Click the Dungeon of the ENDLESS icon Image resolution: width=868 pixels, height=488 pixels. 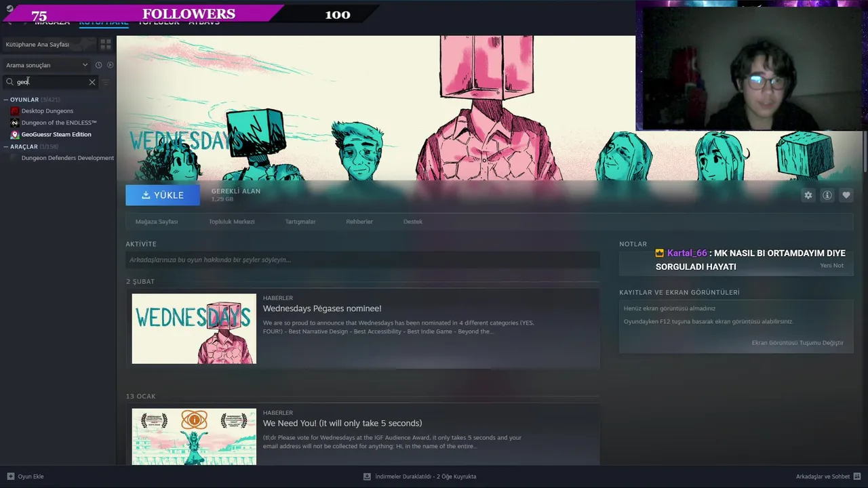tap(15, 123)
